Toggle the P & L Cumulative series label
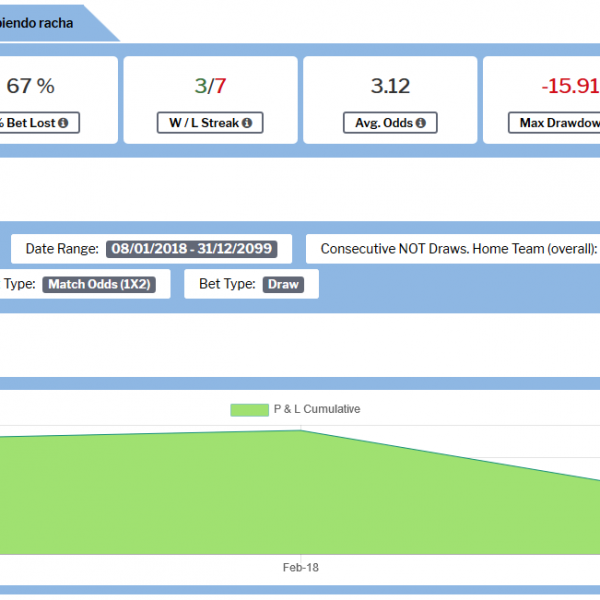The image size is (600, 600). click(x=316, y=409)
